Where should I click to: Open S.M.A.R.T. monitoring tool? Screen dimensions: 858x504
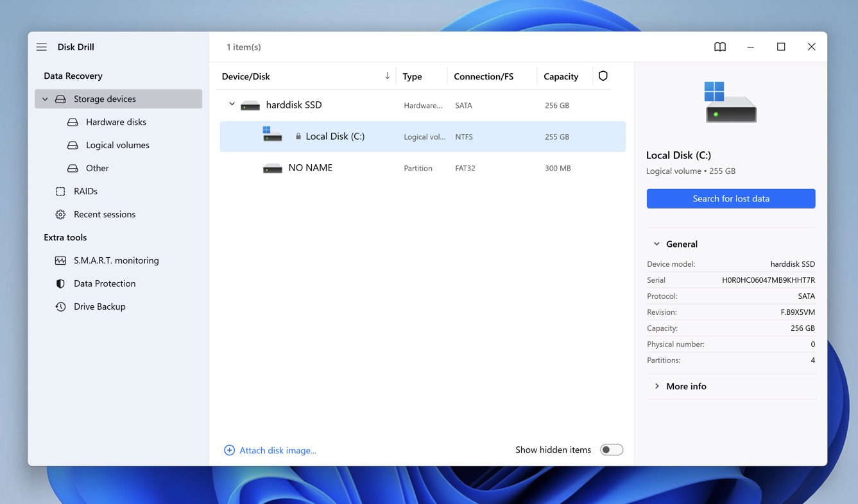(x=116, y=260)
